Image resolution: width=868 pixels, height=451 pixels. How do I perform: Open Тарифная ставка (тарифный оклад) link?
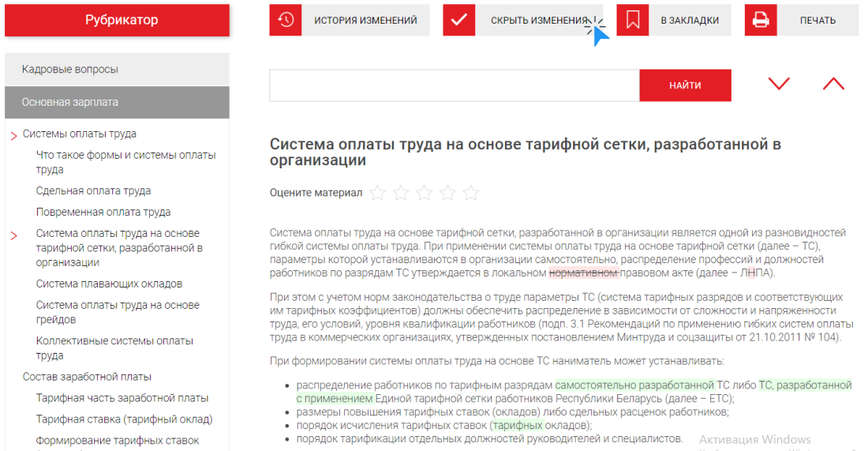124,419
